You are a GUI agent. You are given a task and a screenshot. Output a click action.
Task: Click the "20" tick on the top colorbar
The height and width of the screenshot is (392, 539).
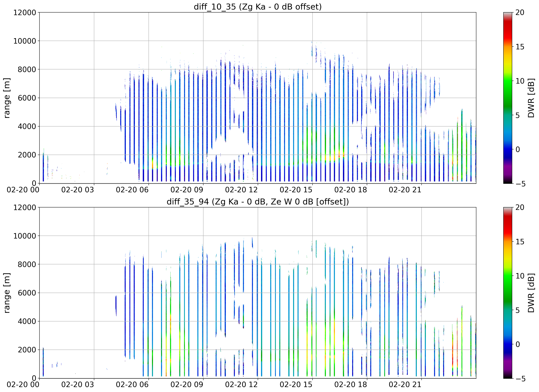click(520, 12)
